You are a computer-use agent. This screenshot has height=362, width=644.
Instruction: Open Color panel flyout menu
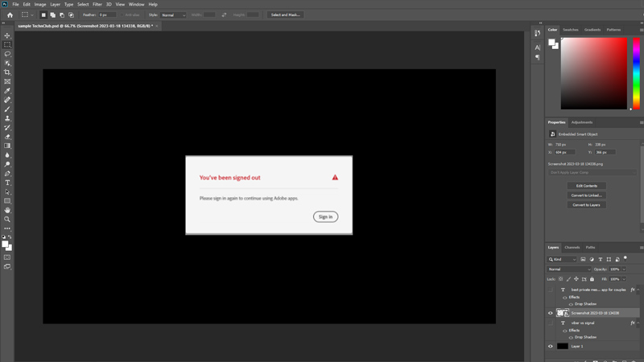tap(641, 30)
